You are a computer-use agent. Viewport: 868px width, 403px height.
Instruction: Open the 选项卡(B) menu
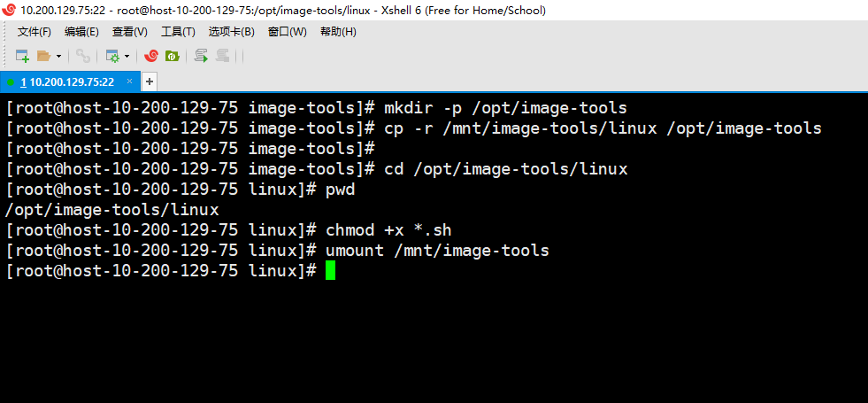pyautogui.click(x=232, y=32)
